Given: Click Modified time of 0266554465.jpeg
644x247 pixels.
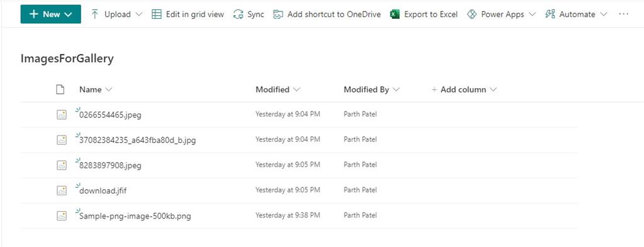Looking at the screenshot, I should (x=287, y=114).
